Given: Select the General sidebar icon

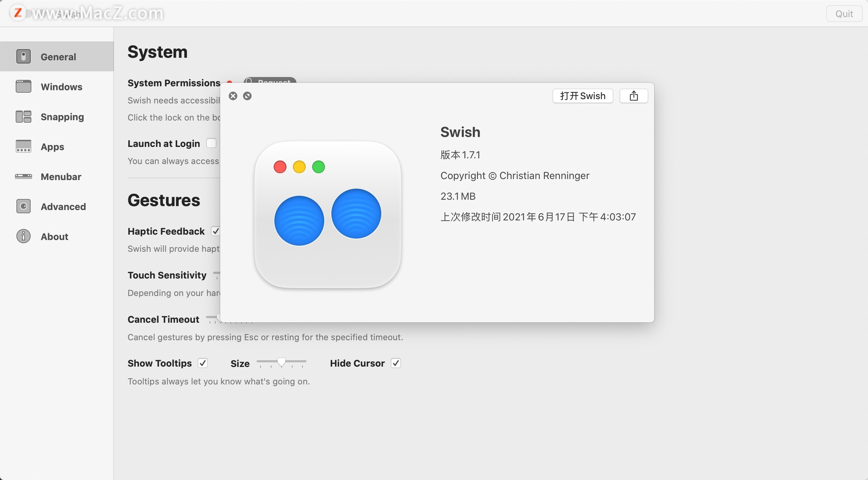Looking at the screenshot, I should [24, 57].
